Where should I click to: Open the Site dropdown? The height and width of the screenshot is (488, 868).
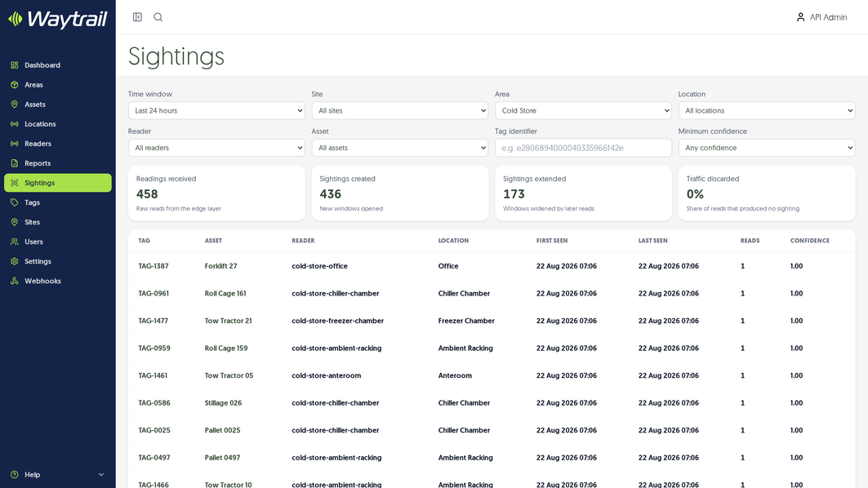click(399, 111)
